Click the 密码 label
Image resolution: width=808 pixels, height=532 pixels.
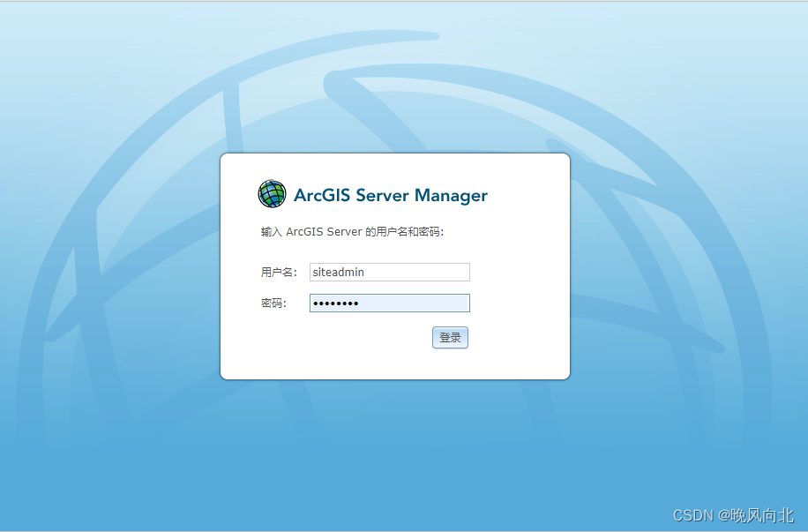(x=273, y=303)
